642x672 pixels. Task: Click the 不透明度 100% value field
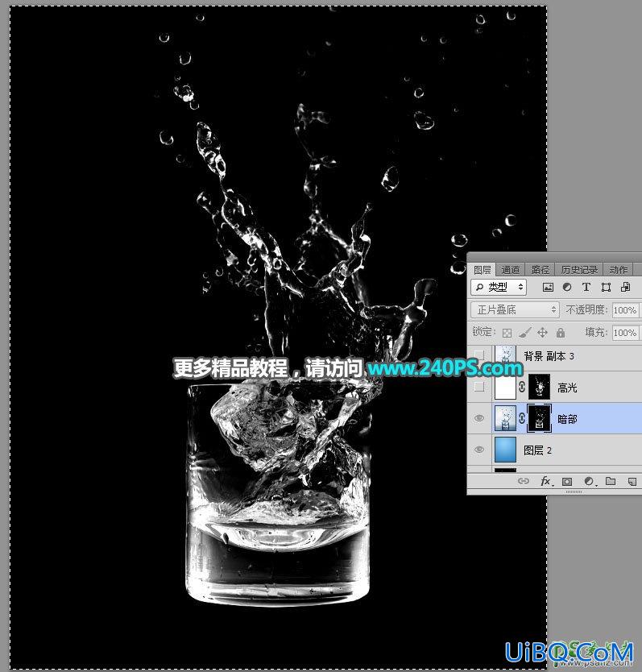(625, 310)
